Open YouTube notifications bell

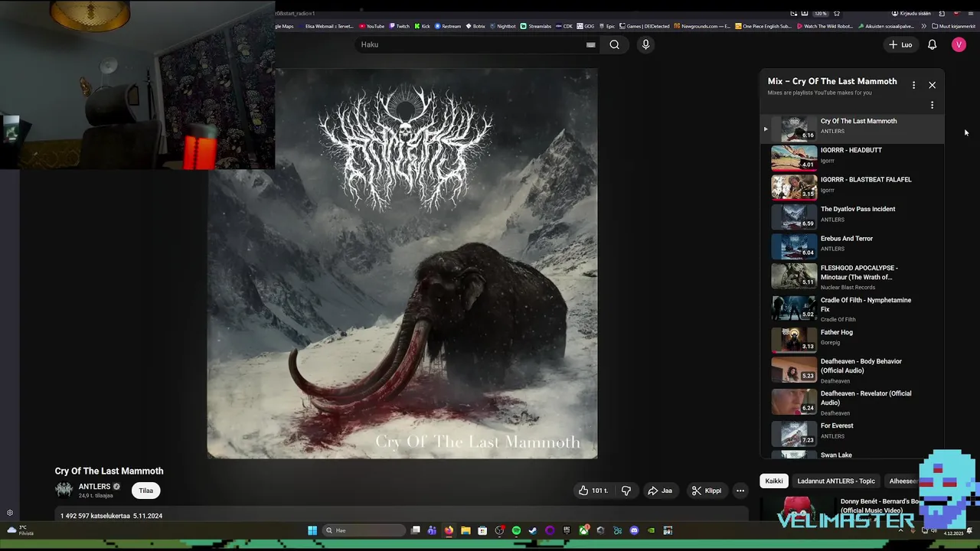coord(932,44)
